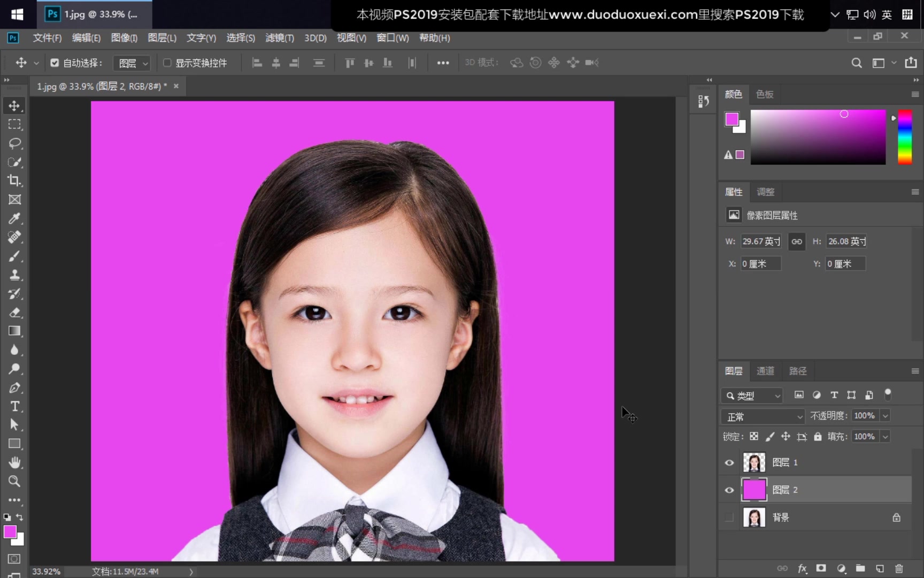Click the hue slider strip
This screenshot has width=924, height=578.
905,137
